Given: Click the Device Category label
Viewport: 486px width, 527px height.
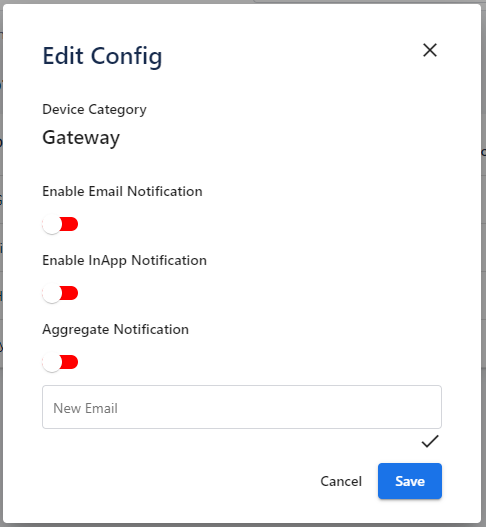Looking at the screenshot, I should pyautogui.click(x=94, y=110).
